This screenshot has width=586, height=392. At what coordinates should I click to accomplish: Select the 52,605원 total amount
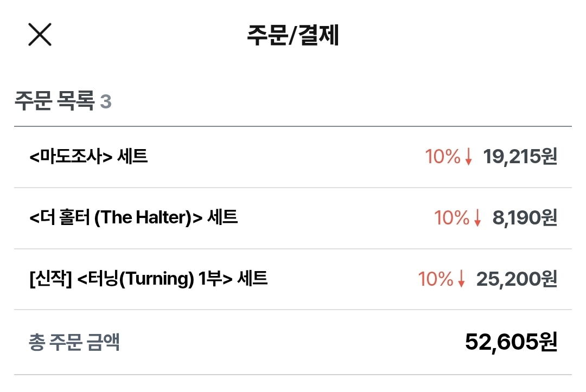tap(511, 342)
